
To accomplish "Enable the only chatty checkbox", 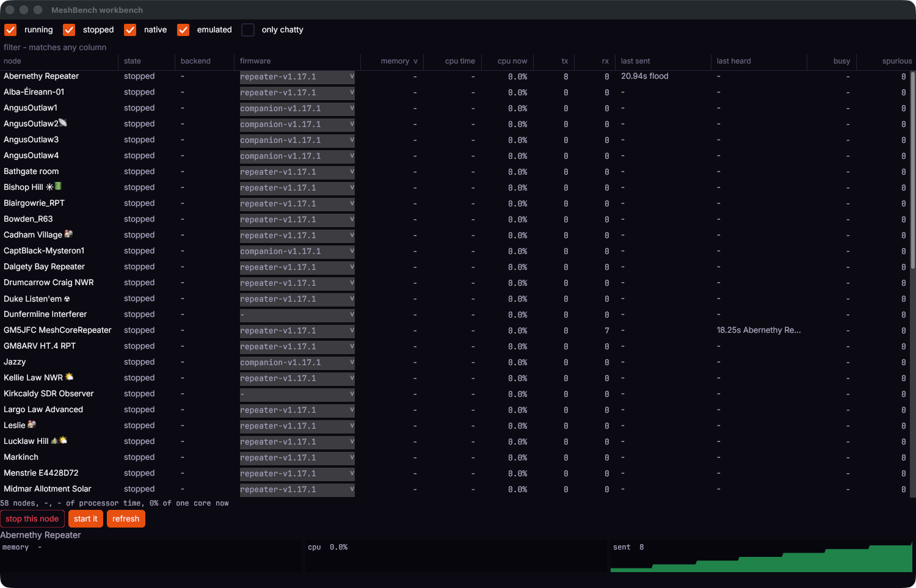I will pos(248,30).
